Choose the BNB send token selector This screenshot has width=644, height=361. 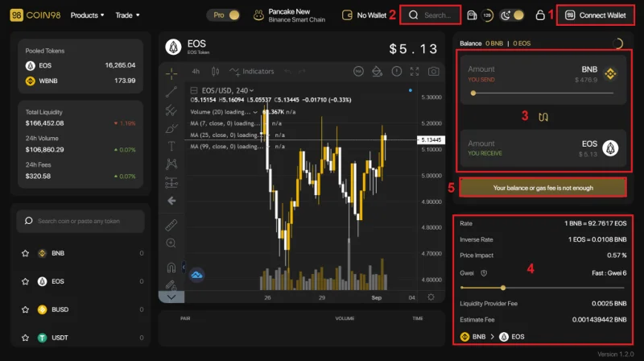599,73
